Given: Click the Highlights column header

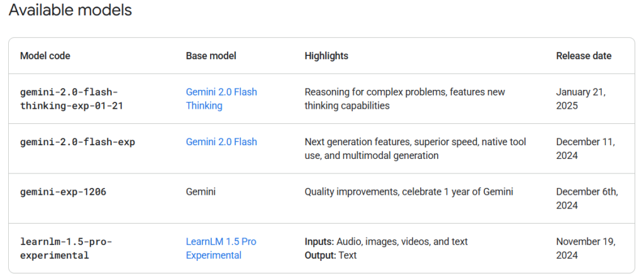Looking at the screenshot, I should (x=326, y=56).
